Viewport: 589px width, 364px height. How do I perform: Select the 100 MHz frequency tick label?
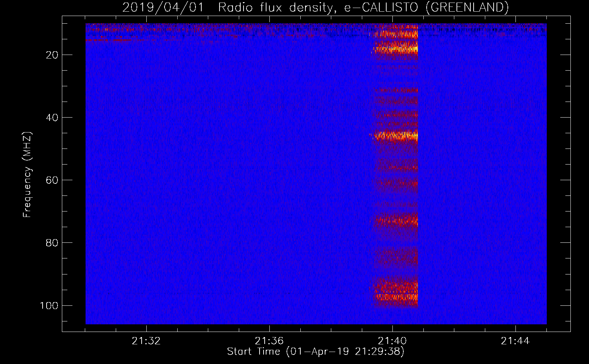click(49, 305)
